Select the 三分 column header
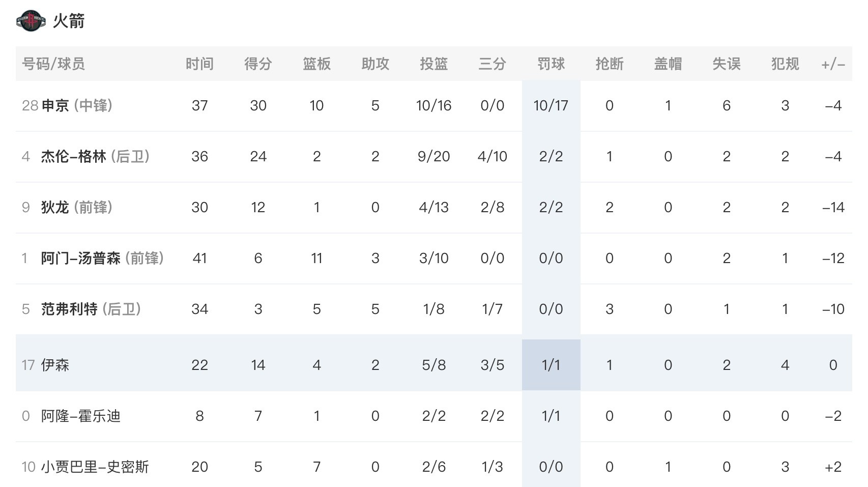This screenshot has width=868, height=487. (492, 64)
